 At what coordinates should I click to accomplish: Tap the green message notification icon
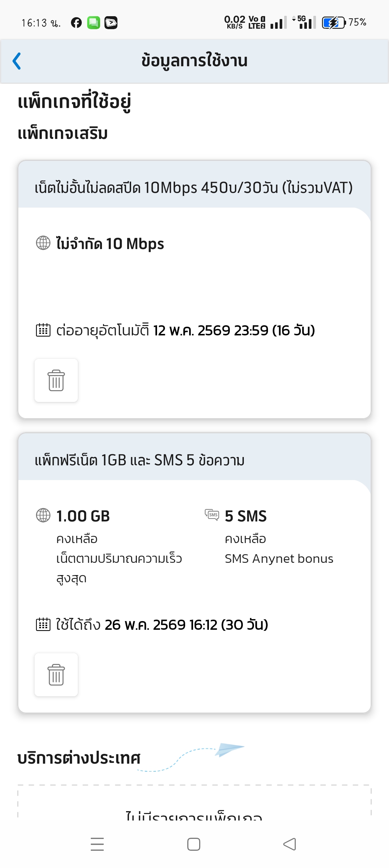94,23
